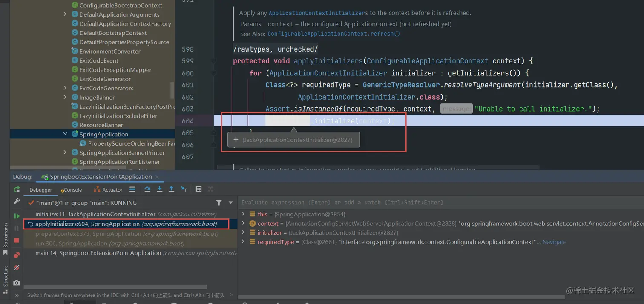
Task: Expand the DefaultApplicationArguments tree node
Action: (x=65, y=14)
